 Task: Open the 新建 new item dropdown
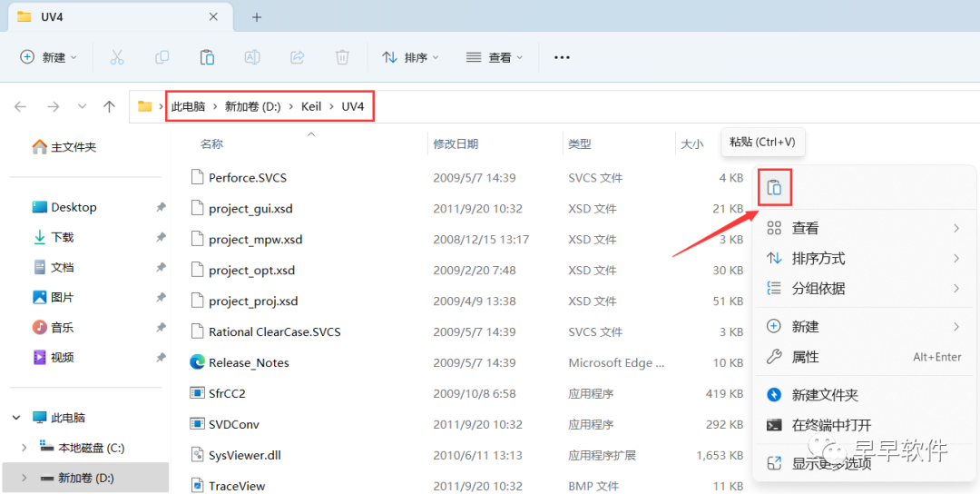coord(49,57)
